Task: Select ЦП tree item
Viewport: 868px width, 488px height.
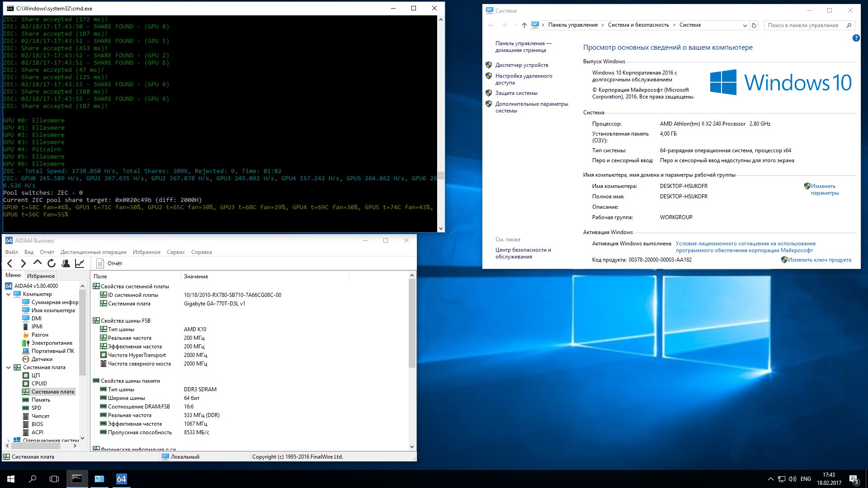Action: pyautogui.click(x=31, y=375)
